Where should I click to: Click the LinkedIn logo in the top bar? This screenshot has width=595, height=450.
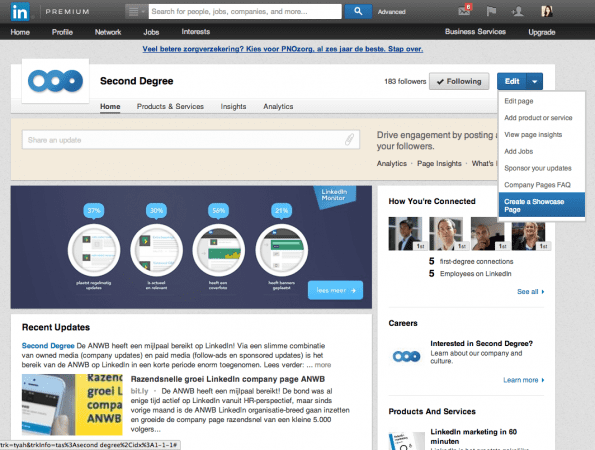(x=20, y=12)
